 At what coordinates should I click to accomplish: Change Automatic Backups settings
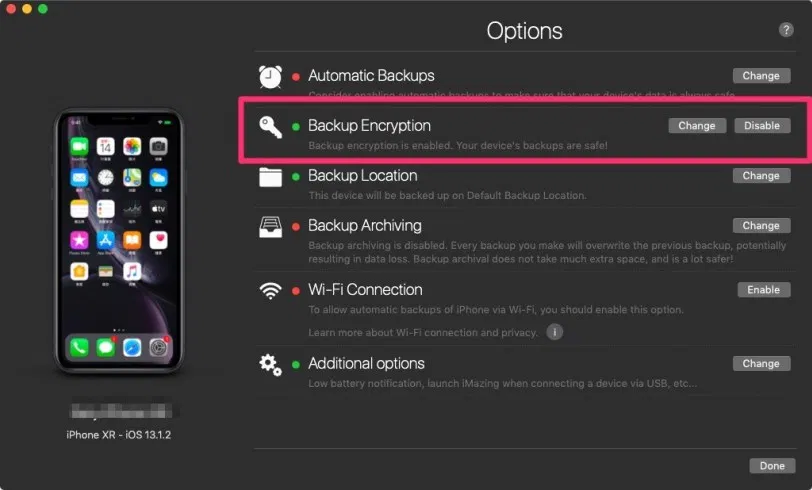click(761, 76)
